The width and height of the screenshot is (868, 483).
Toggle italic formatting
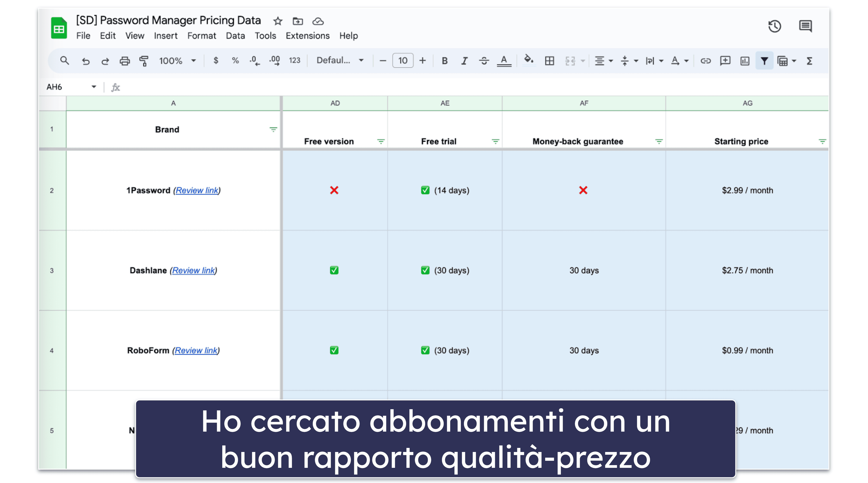pyautogui.click(x=464, y=61)
